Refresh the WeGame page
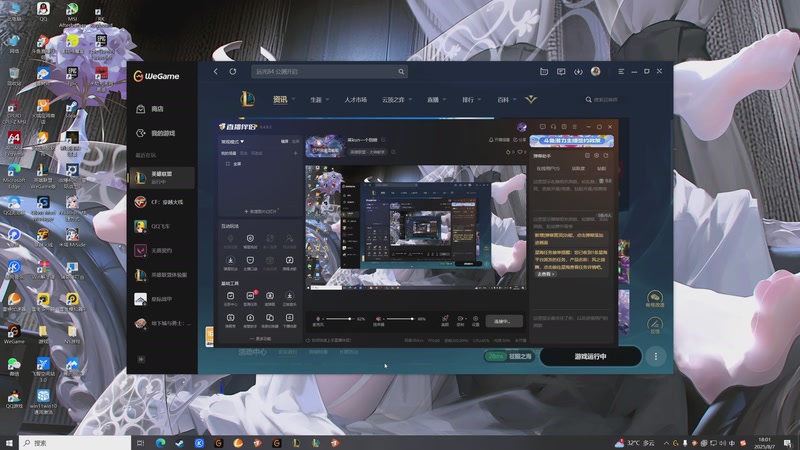Image resolution: width=800 pixels, height=450 pixels. pyautogui.click(x=233, y=71)
